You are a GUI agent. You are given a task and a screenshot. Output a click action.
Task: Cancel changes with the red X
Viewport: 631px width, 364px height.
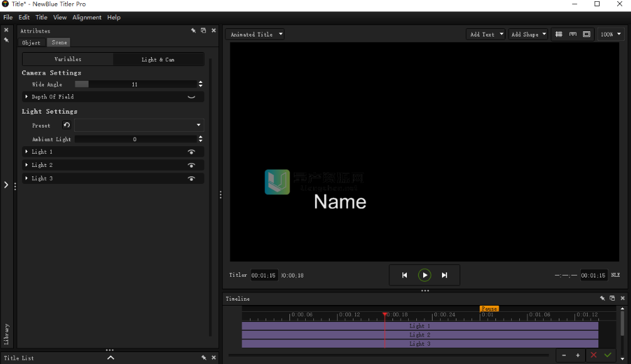(x=593, y=355)
